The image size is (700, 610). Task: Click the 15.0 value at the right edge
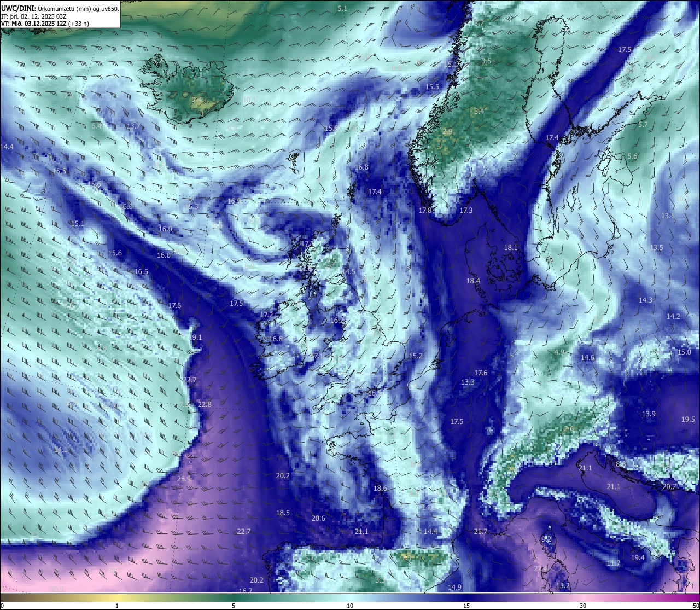[684, 352]
